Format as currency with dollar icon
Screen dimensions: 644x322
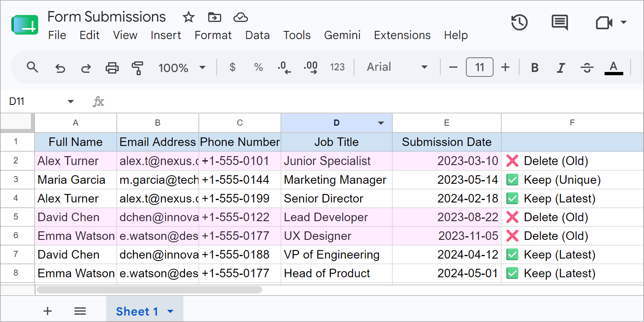click(x=233, y=67)
